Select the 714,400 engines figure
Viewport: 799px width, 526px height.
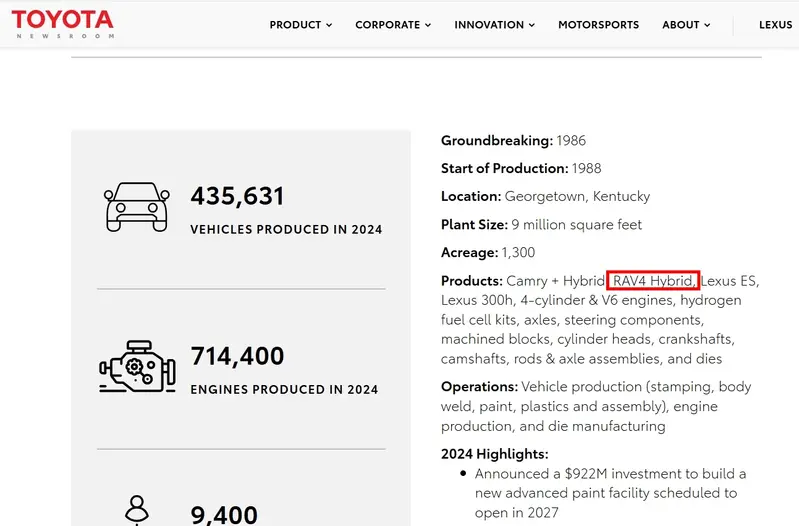(x=237, y=356)
